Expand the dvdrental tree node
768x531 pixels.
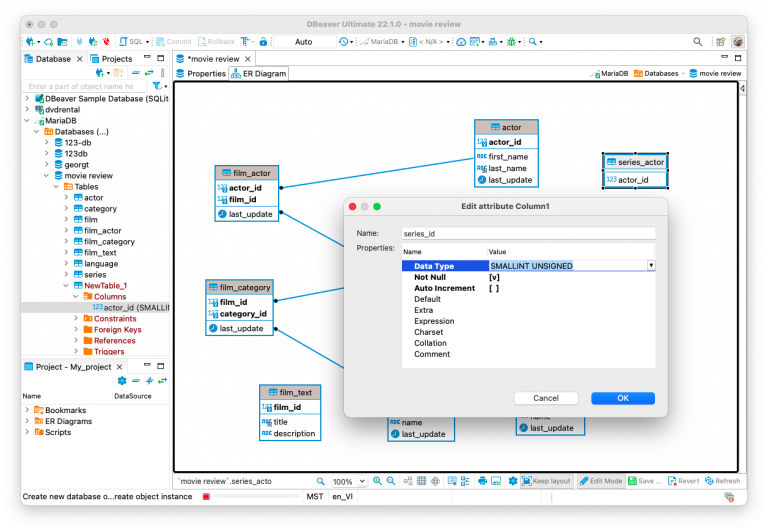pos(27,110)
